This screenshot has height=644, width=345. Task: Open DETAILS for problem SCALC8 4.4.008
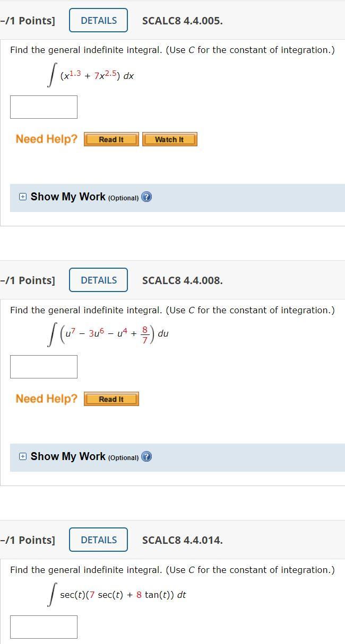point(98,280)
